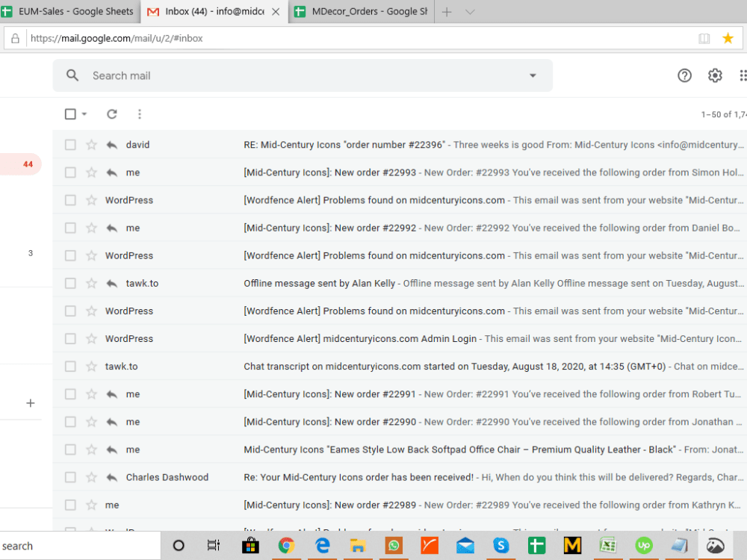Select checkbox for Admin Login email
747x560 pixels.
pos(70,338)
